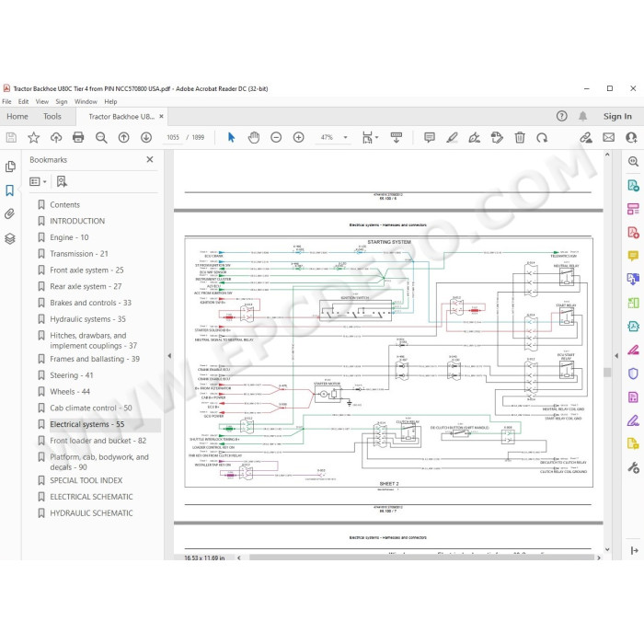The width and height of the screenshot is (644, 644).
Task: Open Protect shield tool in right pane
Action: tap(633, 374)
